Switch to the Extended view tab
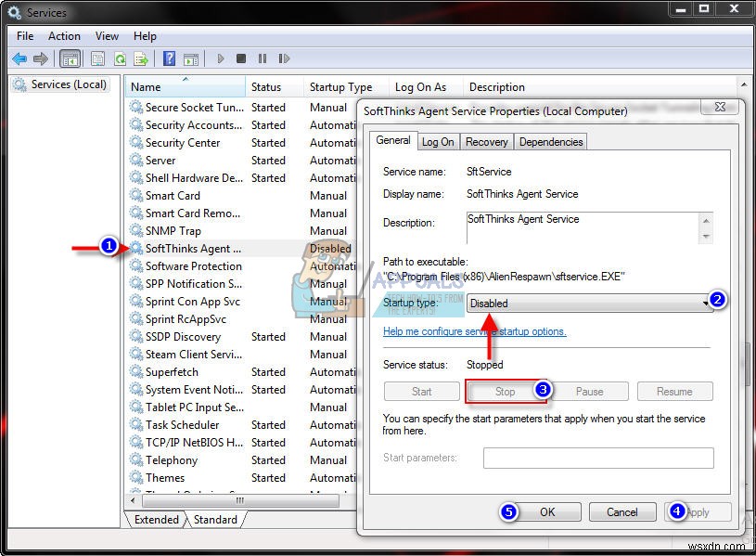The image size is (756, 556). (x=156, y=519)
